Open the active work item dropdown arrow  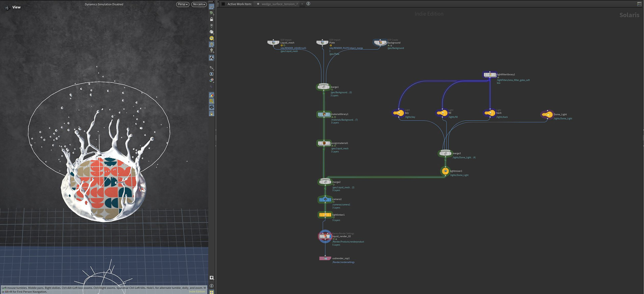(x=302, y=4)
